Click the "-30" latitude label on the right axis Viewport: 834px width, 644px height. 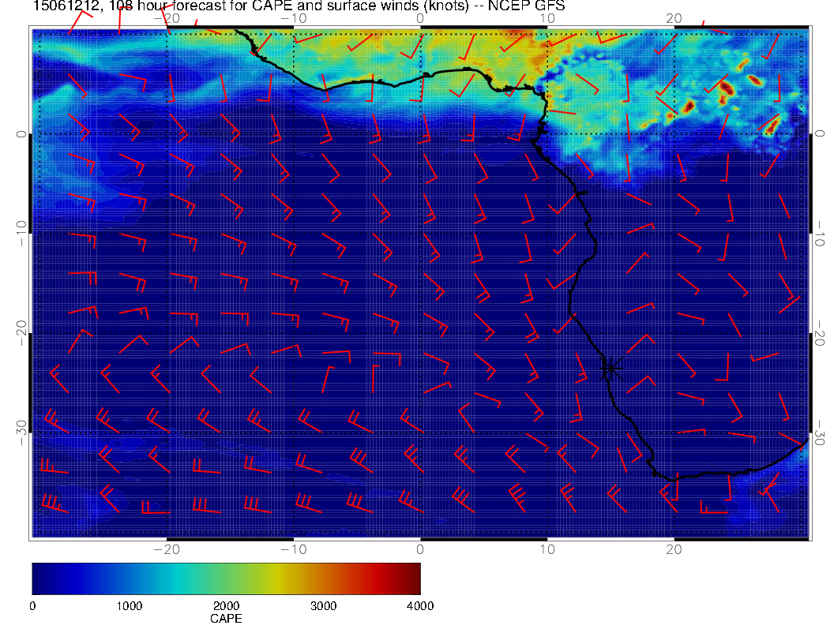(820, 432)
